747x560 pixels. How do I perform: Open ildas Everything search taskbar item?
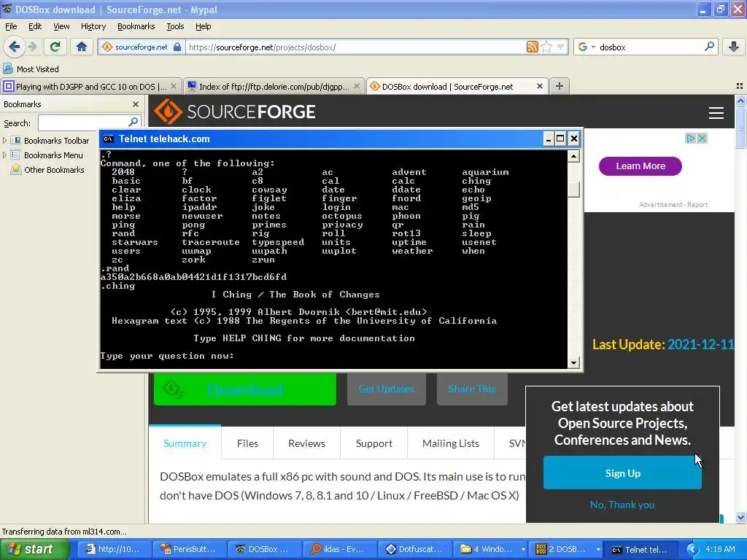338,549
